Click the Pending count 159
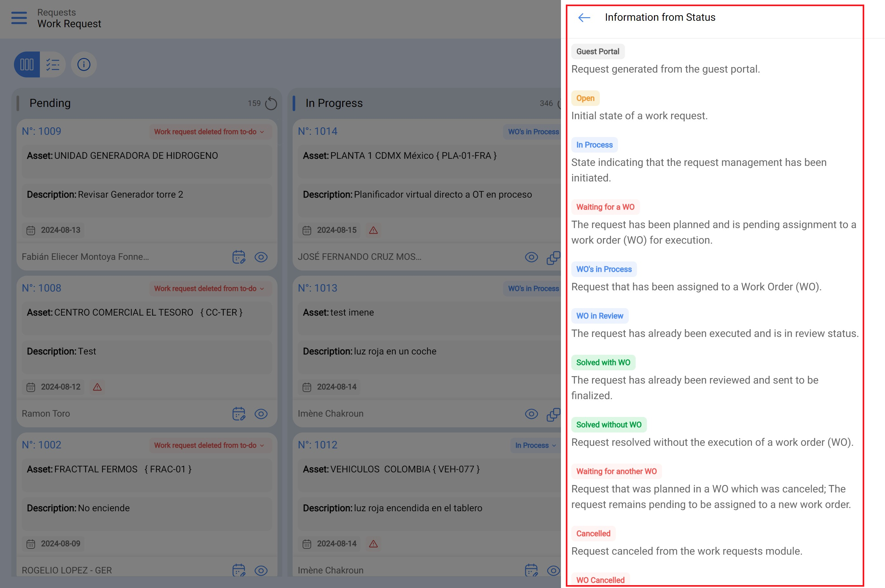 coord(254,103)
